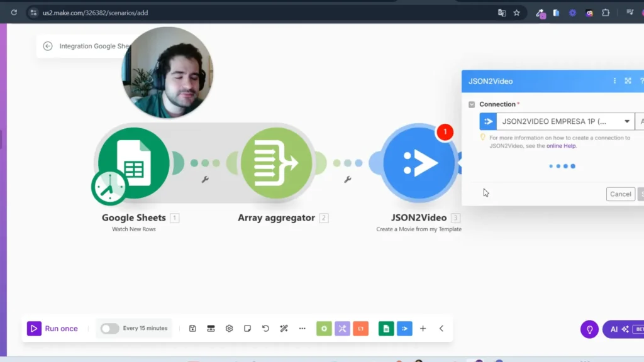
Task: Click wrench between aggregator and JSON2Video
Action: click(347, 179)
